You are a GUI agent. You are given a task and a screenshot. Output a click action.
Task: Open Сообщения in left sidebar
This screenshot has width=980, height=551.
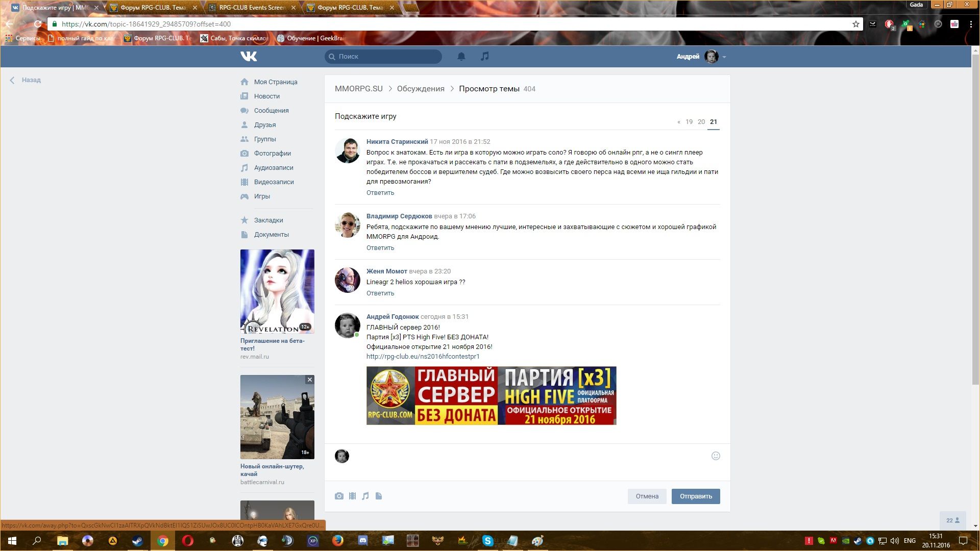coord(271,110)
